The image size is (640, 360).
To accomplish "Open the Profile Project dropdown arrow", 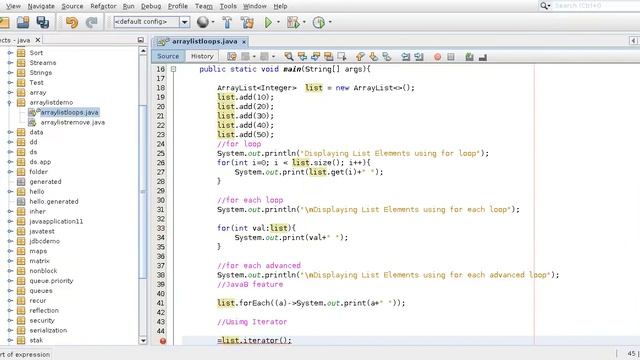I will pyautogui.click(x=330, y=22).
